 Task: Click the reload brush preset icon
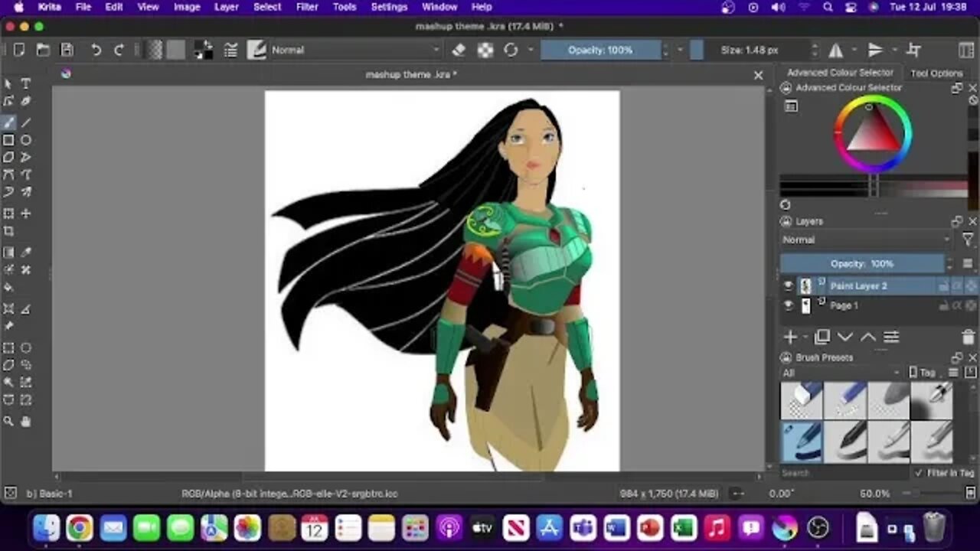click(511, 50)
